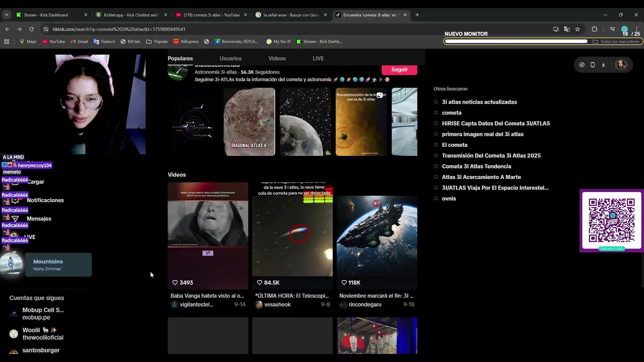644x362 pixels.
Task: Select the 'ovnis' search suggestion
Action: [x=449, y=199]
